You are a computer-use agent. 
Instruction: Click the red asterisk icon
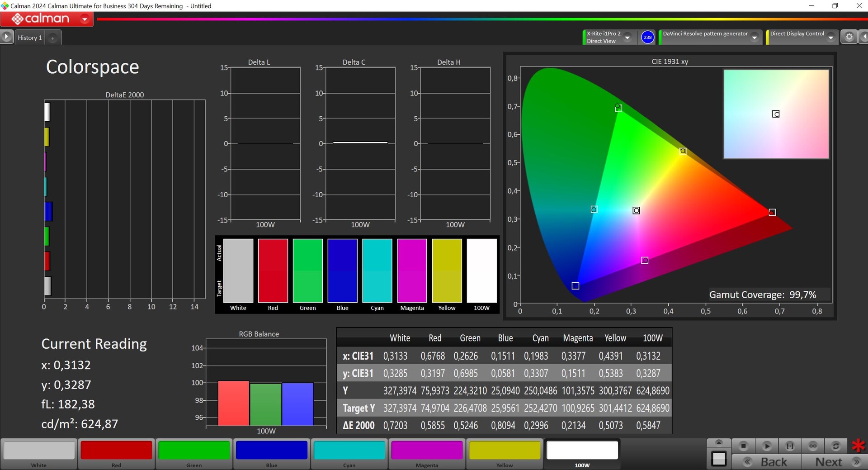(x=858, y=446)
